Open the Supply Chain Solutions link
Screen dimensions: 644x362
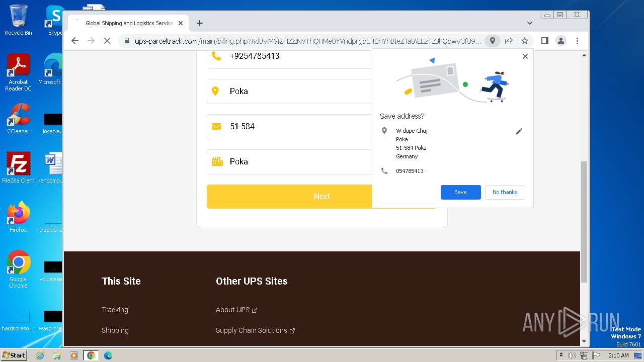[x=255, y=330]
